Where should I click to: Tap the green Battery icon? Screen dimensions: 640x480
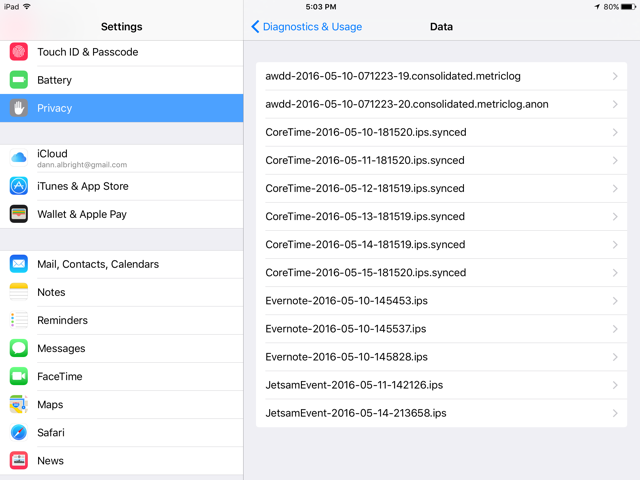[x=19, y=80]
